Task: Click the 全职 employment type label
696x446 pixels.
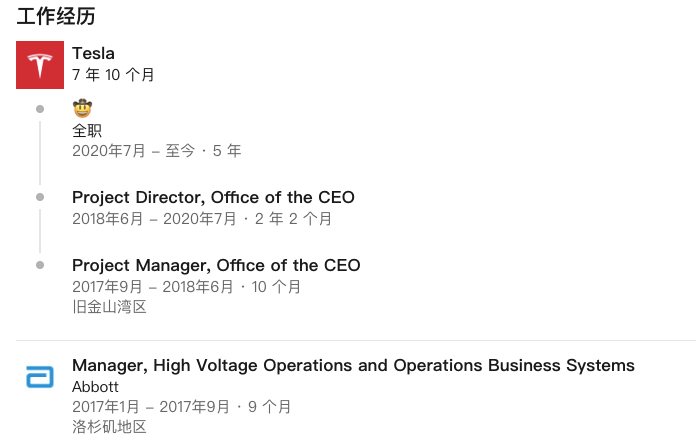Action: pyautogui.click(x=87, y=130)
